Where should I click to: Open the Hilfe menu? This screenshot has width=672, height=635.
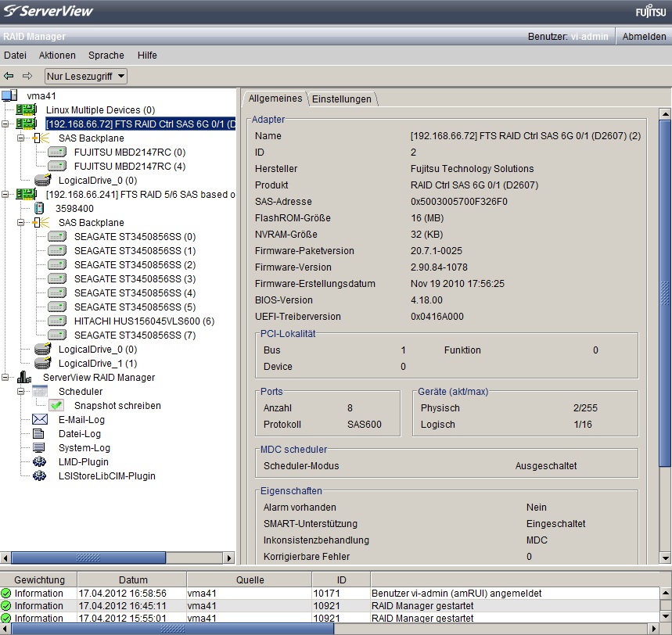coord(147,56)
